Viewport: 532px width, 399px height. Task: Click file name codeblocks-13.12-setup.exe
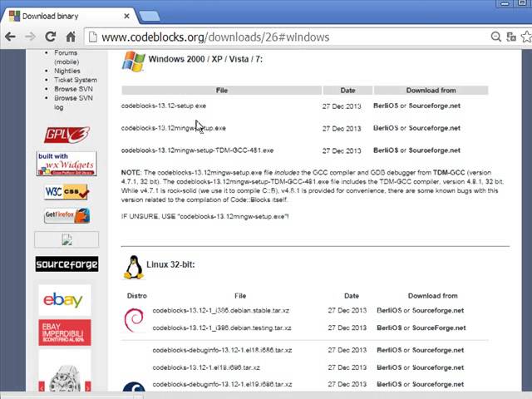[164, 106]
